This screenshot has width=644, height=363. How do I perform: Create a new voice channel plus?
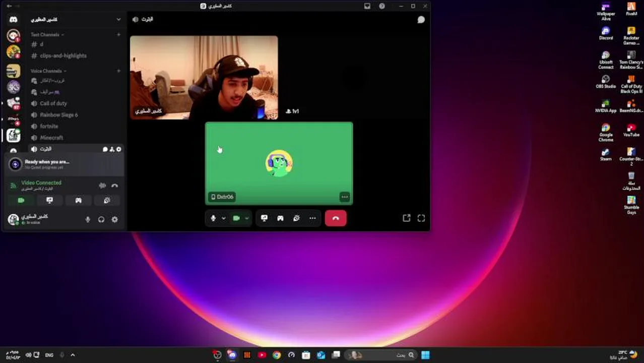pyautogui.click(x=118, y=71)
